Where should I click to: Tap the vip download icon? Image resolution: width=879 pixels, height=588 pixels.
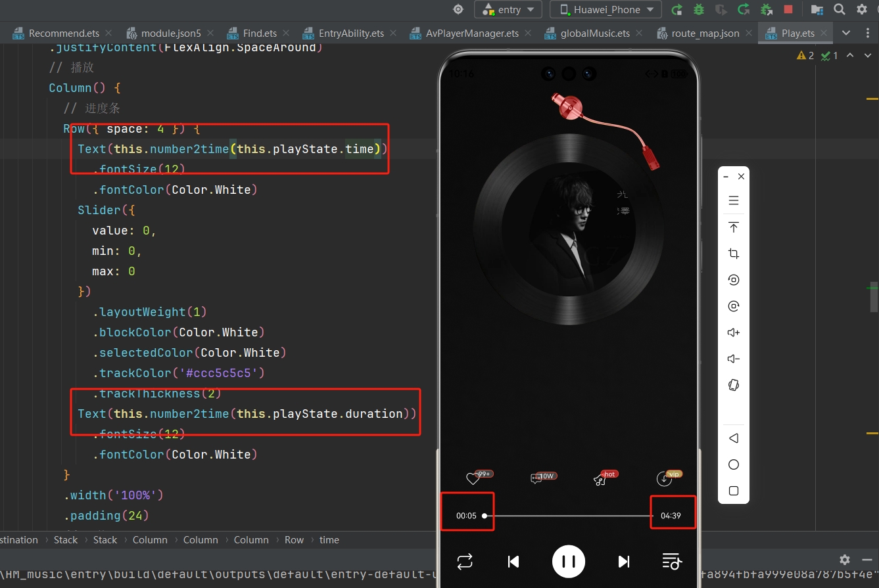click(665, 479)
